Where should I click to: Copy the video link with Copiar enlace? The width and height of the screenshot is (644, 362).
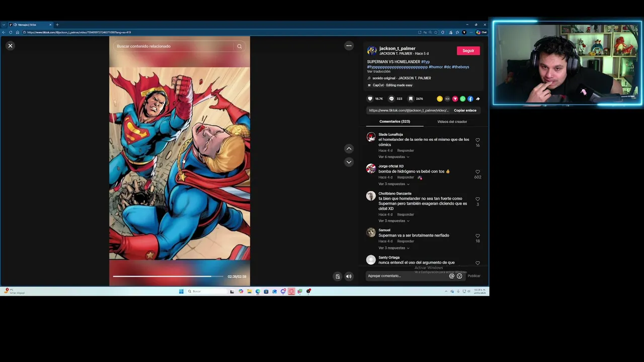click(465, 111)
